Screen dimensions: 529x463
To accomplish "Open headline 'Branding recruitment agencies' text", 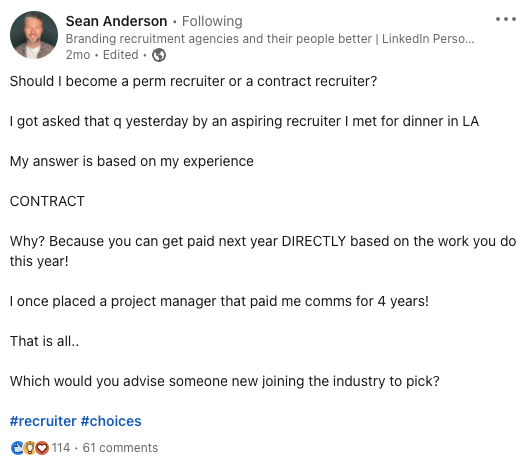I will [x=270, y=39].
